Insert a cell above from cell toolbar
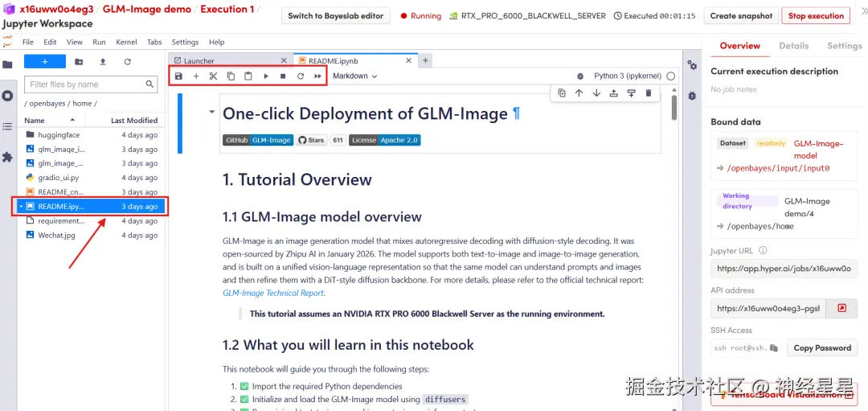This screenshot has height=411, width=868. point(613,93)
